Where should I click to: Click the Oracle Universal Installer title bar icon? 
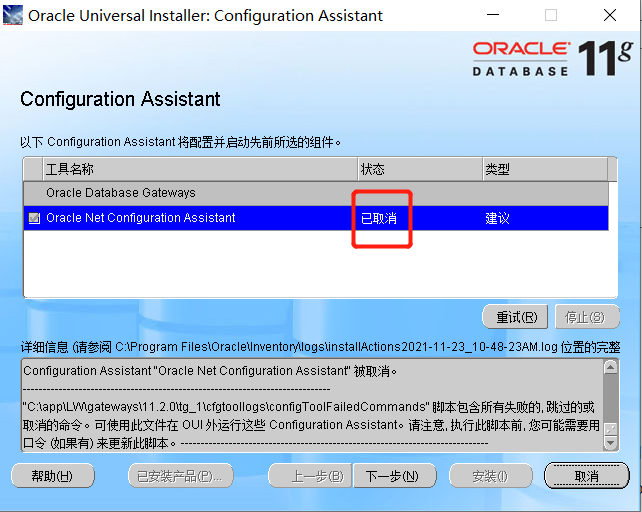click(x=13, y=15)
